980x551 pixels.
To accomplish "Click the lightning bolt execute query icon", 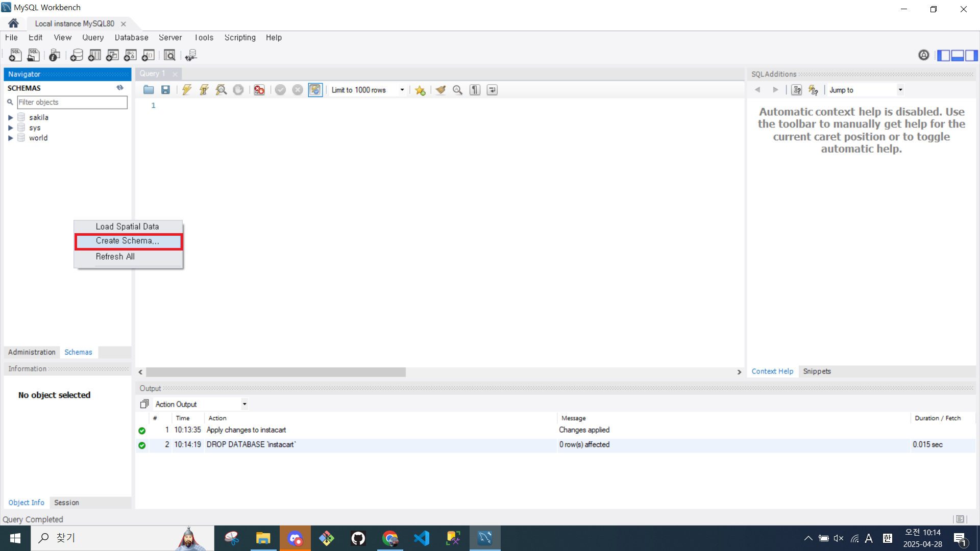I will pyautogui.click(x=187, y=90).
